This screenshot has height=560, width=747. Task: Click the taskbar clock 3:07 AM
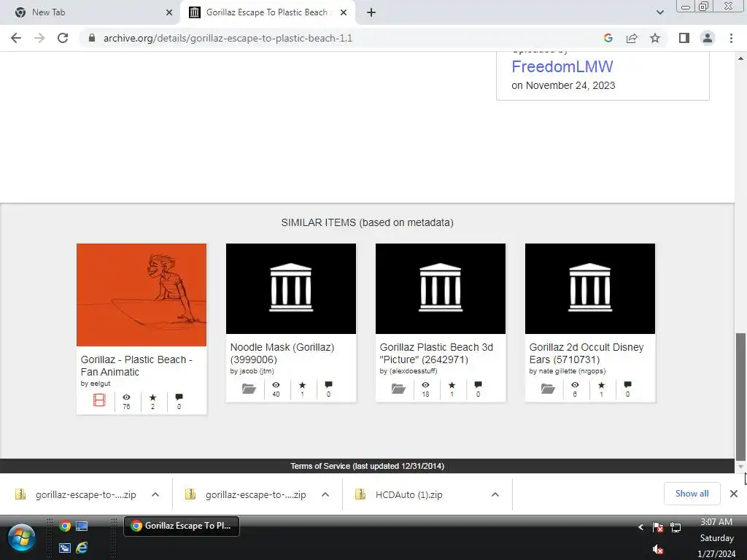click(x=716, y=522)
